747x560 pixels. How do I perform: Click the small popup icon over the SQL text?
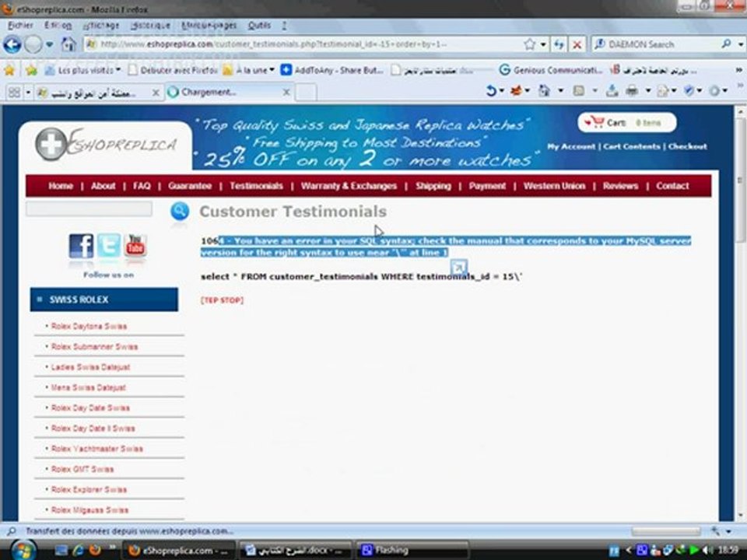tap(458, 268)
